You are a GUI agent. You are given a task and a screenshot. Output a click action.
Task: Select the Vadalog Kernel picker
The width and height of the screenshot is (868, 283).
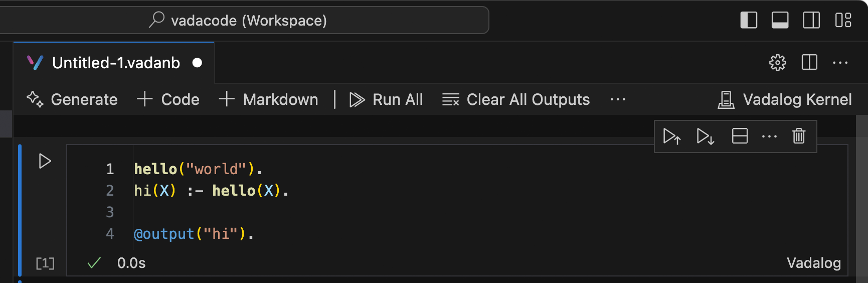coord(785,99)
